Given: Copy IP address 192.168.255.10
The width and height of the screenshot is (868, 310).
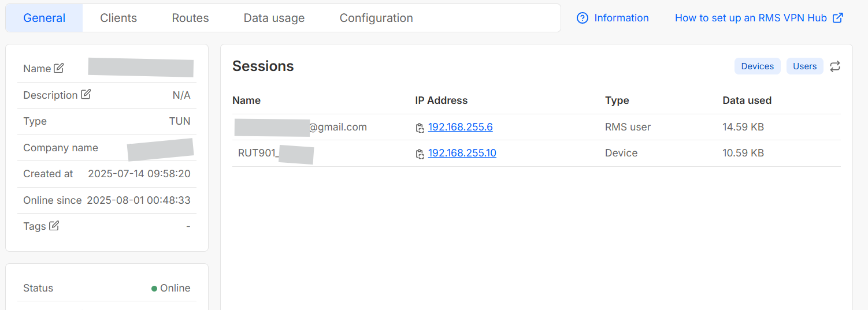Looking at the screenshot, I should click(420, 154).
